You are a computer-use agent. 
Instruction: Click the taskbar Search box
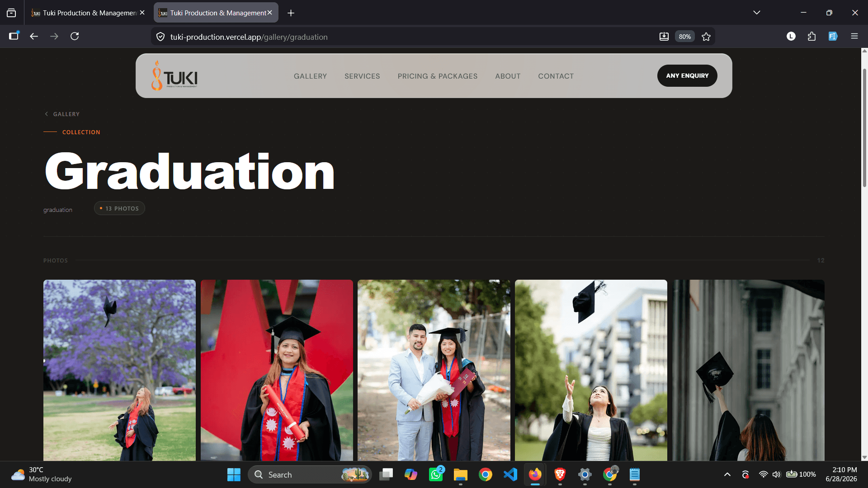point(309,474)
